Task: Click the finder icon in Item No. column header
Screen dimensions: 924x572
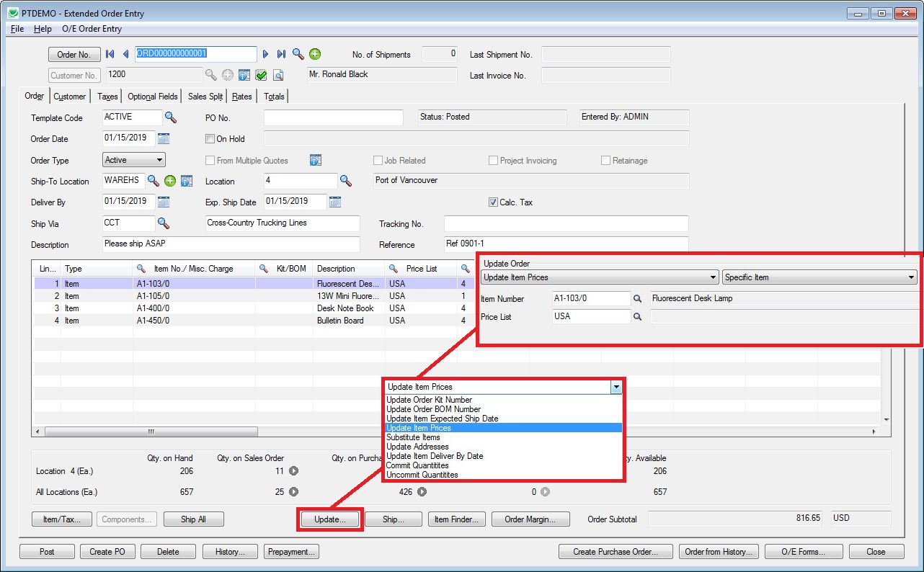Action: pyautogui.click(x=141, y=269)
